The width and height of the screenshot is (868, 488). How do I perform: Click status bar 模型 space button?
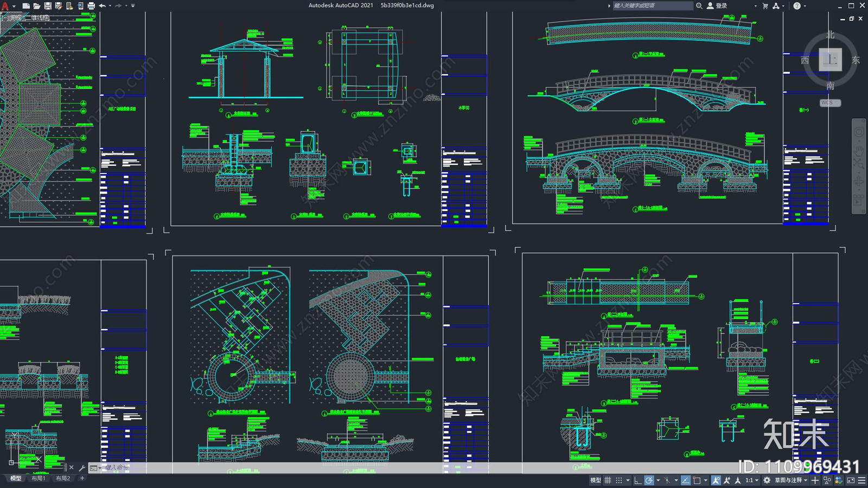pyautogui.click(x=596, y=480)
